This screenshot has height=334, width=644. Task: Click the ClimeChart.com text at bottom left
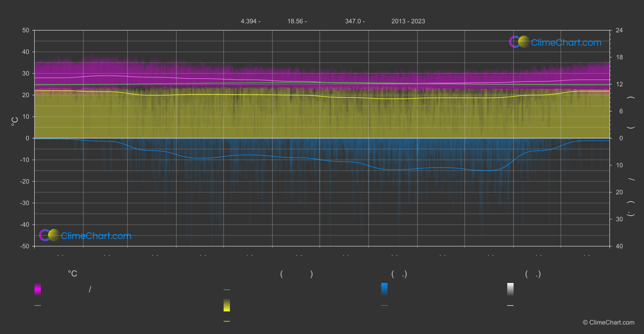pyautogui.click(x=96, y=236)
